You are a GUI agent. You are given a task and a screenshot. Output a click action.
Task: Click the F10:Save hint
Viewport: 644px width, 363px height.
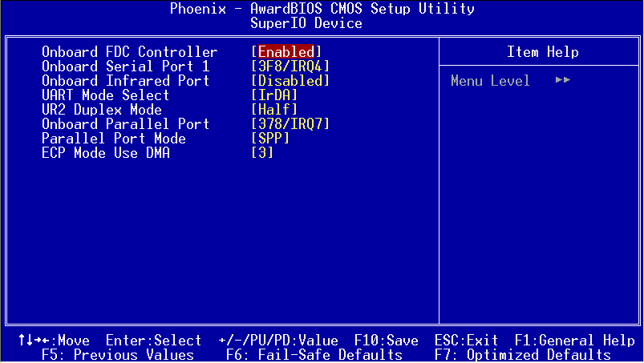pyautogui.click(x=386, y=341)
